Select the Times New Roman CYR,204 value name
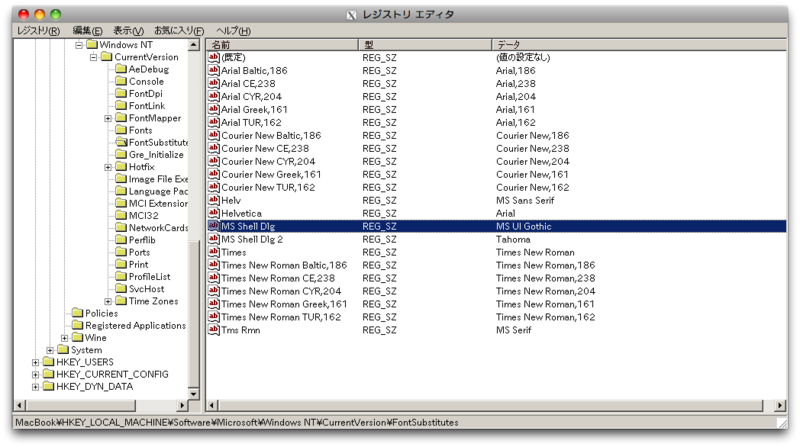Screen dimensions: 800x447 pyautogui.click(x=281, y=291)
